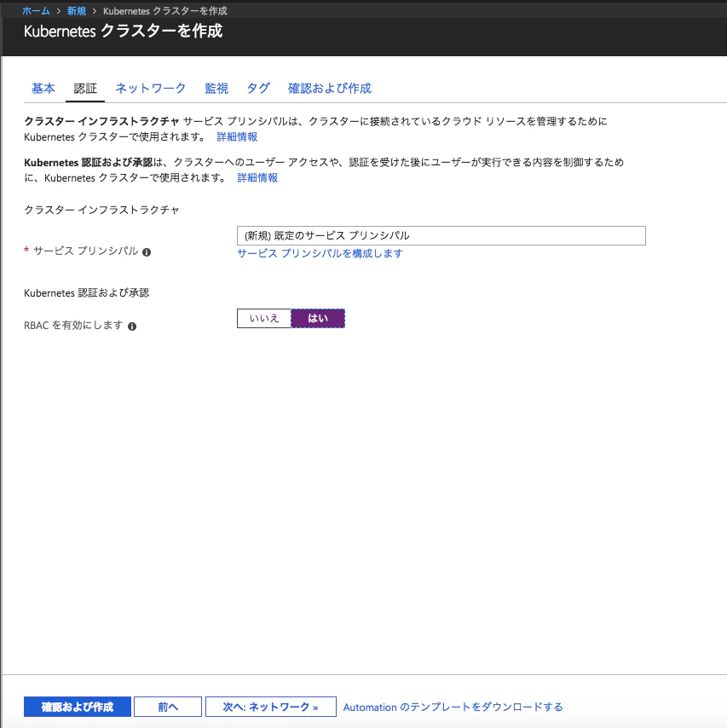Click info icon next to サービス プリンシパル

(147, 252)
